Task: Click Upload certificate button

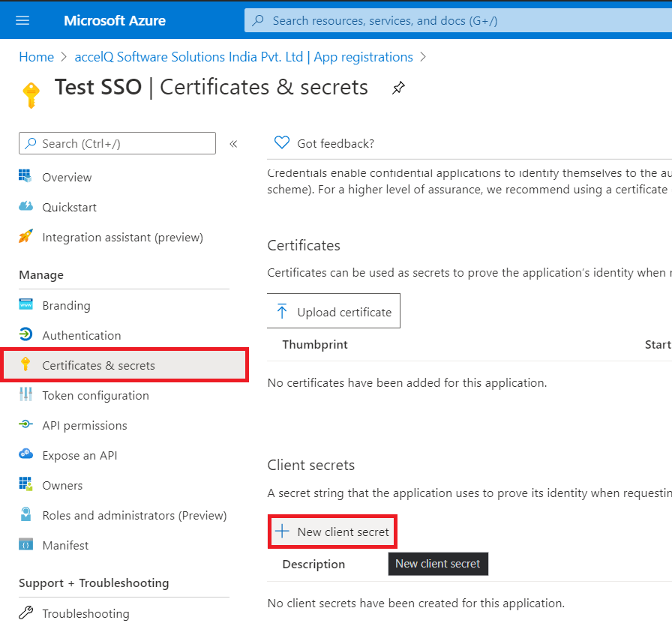Action: coord(334,311)
